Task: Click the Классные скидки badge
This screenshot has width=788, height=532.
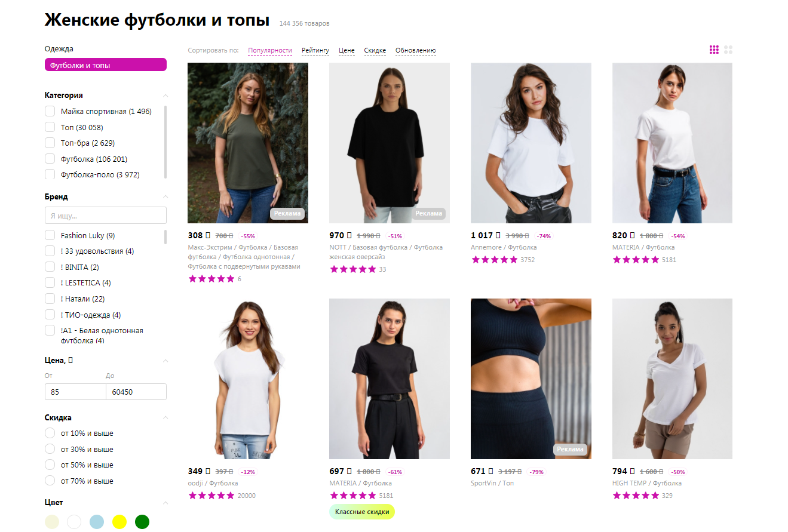Action: pos(362,512)
